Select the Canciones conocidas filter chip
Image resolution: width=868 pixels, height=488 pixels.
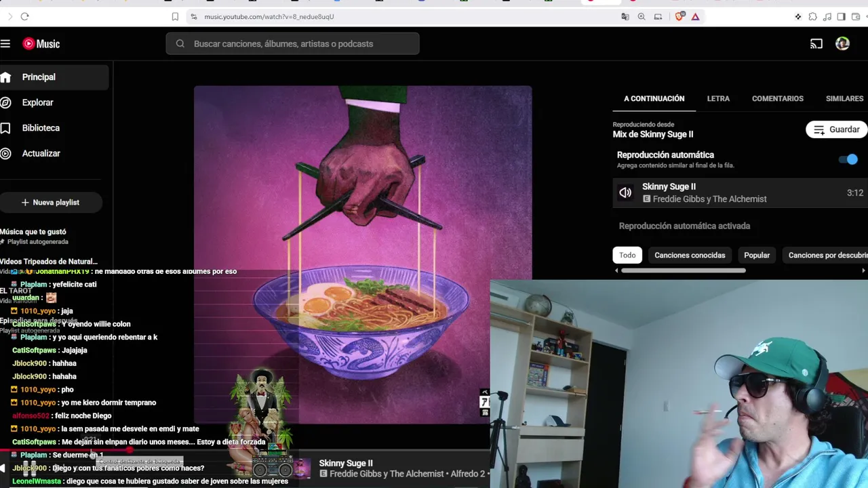[690, 256]
